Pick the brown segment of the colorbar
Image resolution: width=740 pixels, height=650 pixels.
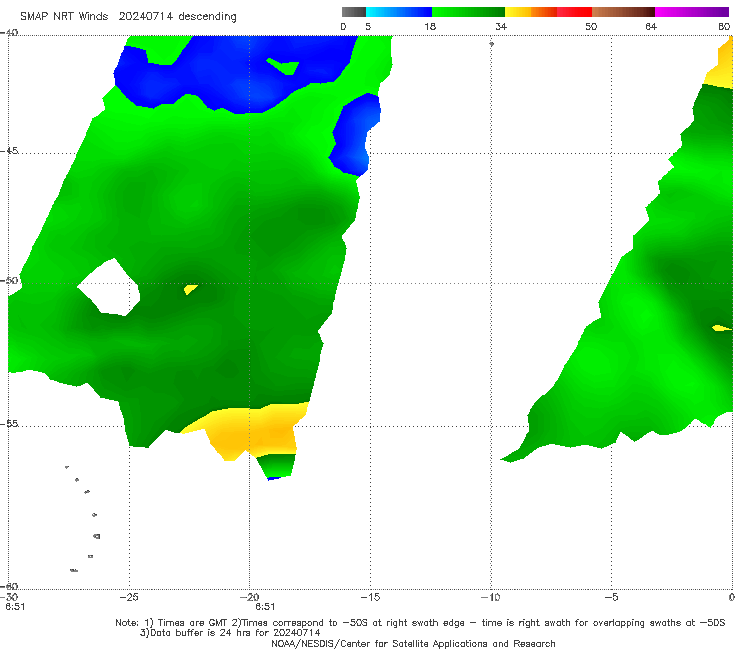pos(623,12)
